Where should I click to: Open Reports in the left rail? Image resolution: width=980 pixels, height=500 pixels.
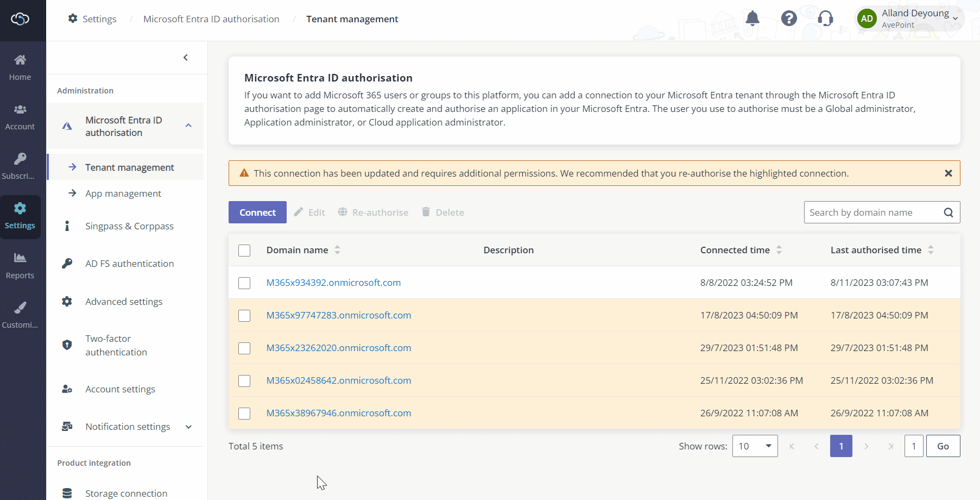(20, 266)
